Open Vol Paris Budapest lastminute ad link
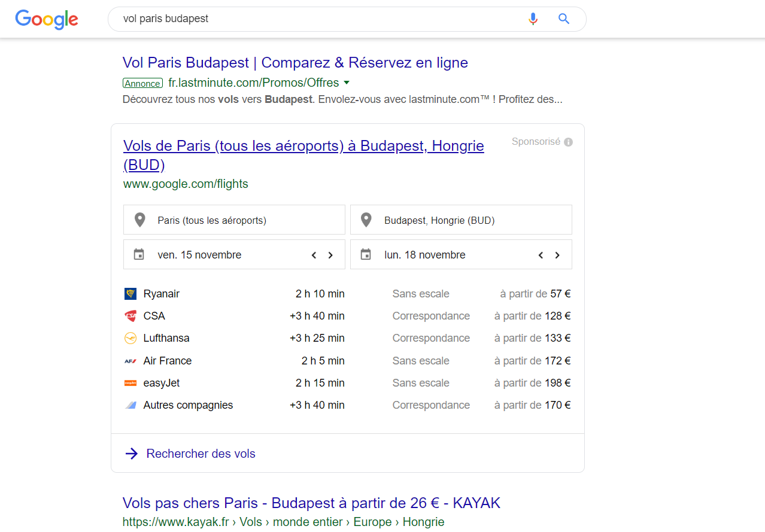This screenshot has width=765, height=532. point(295,63)
